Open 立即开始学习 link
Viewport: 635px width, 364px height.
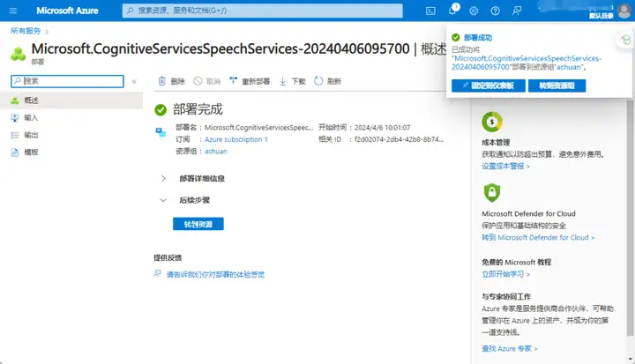(506, 274)
